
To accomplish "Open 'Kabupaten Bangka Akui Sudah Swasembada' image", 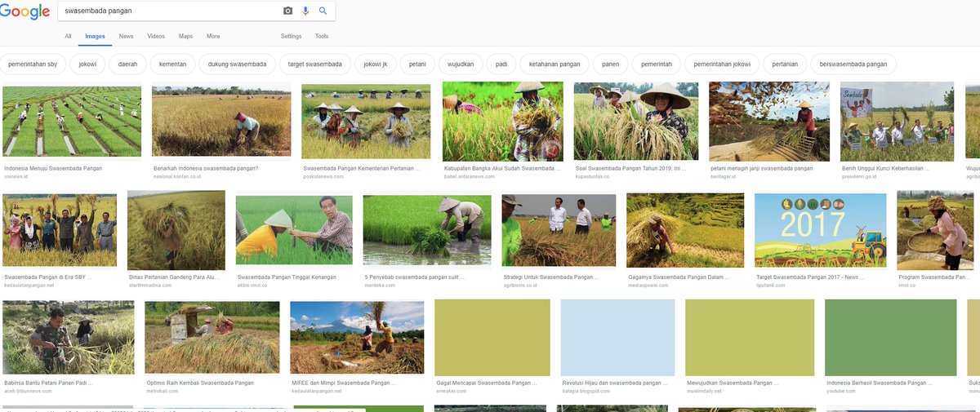I will click(x=503, y=121).
